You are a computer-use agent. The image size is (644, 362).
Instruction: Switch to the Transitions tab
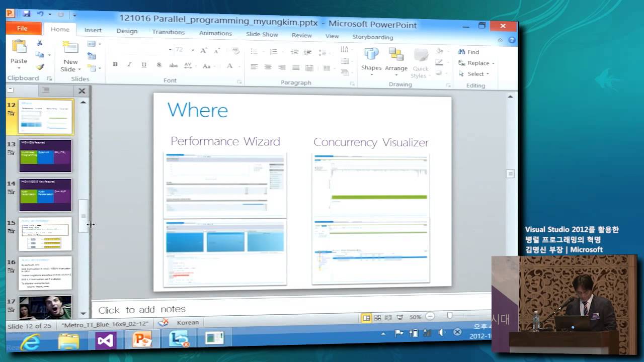point(169,32)
